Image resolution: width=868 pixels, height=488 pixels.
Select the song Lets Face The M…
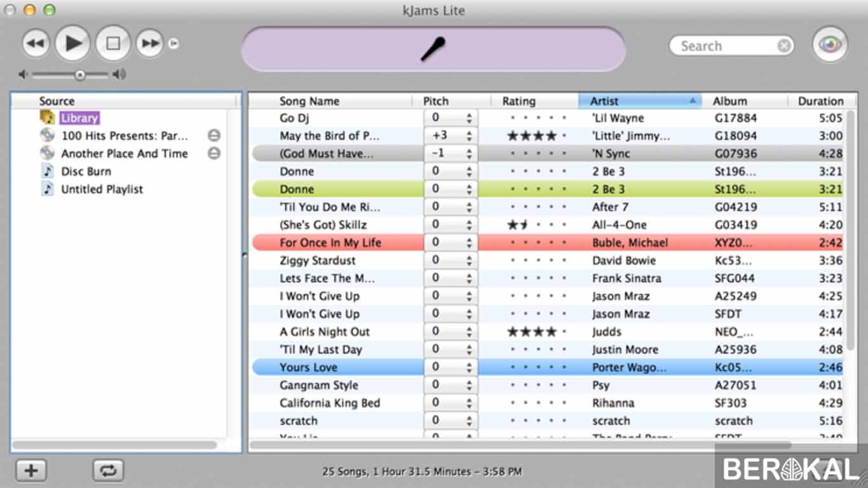pyautogui.click(x=327, y=278)
